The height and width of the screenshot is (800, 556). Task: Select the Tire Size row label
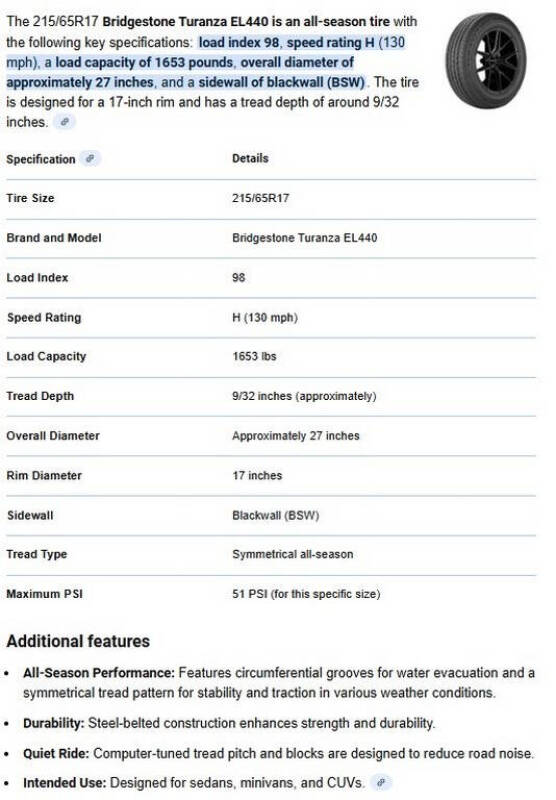30,198
